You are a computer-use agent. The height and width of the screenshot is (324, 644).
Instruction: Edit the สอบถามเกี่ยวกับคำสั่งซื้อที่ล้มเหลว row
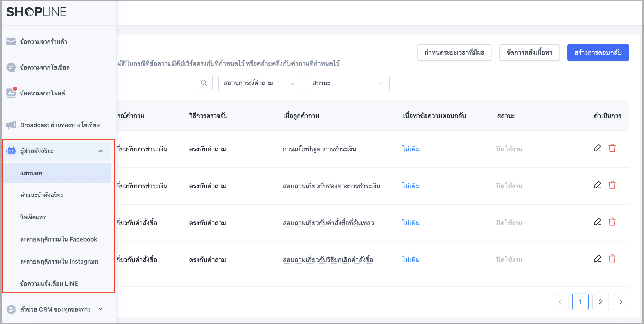click(597, 222)
